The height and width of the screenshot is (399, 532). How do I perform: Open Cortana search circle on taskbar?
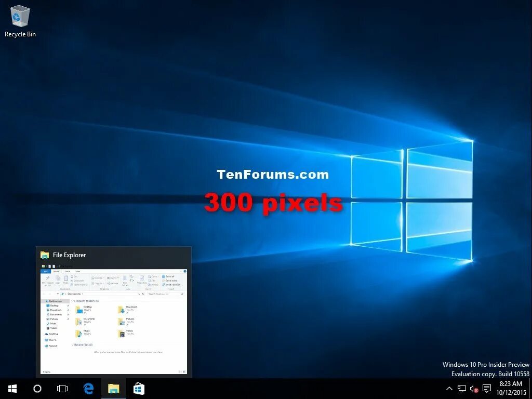37,389
